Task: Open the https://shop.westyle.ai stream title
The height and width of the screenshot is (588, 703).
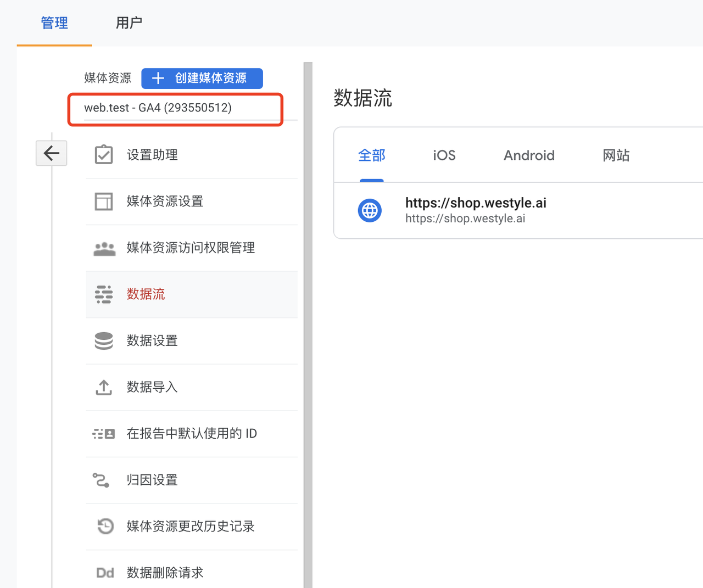Action: point(476,203)
